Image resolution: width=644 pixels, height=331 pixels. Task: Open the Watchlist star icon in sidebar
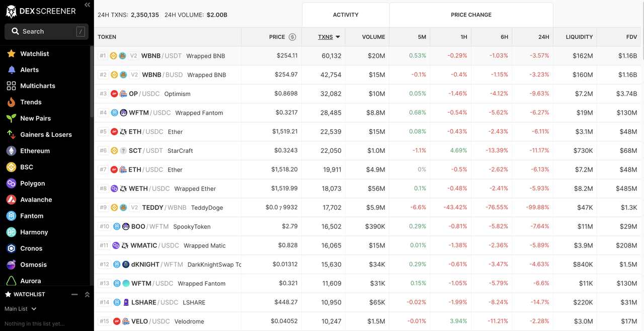(x=11, y=54)
